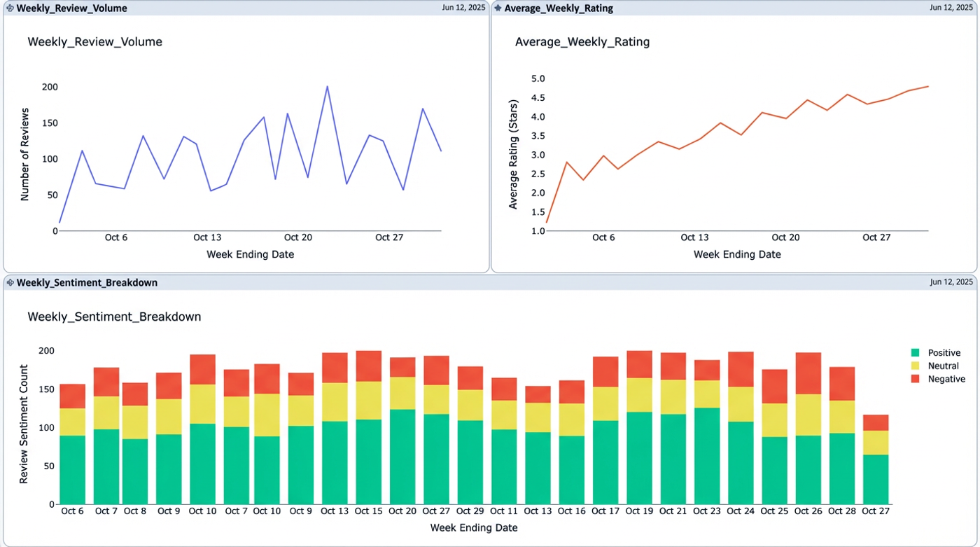980x547 pixels.
Task: Select the "Number of Reviews" y-axis title
Action: point(25,155)
